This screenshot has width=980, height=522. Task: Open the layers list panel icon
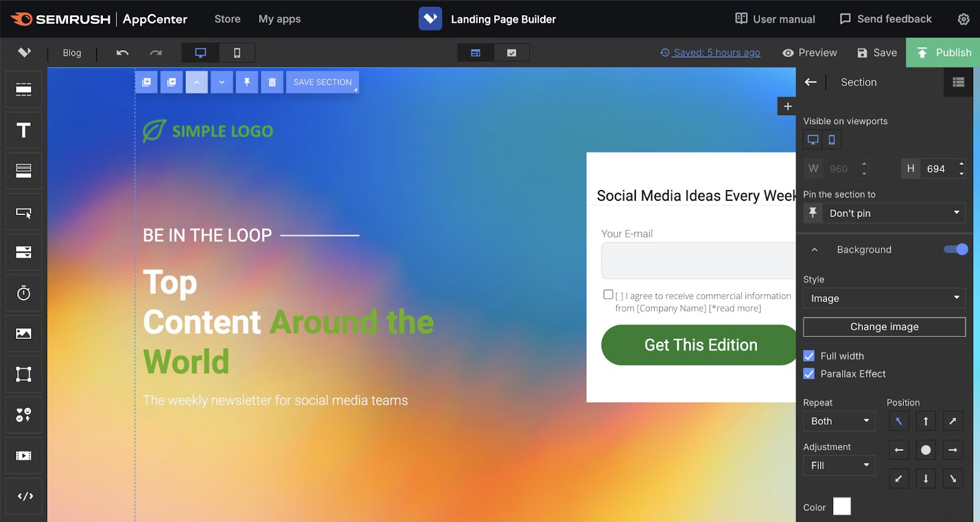[x=959, y=82]
